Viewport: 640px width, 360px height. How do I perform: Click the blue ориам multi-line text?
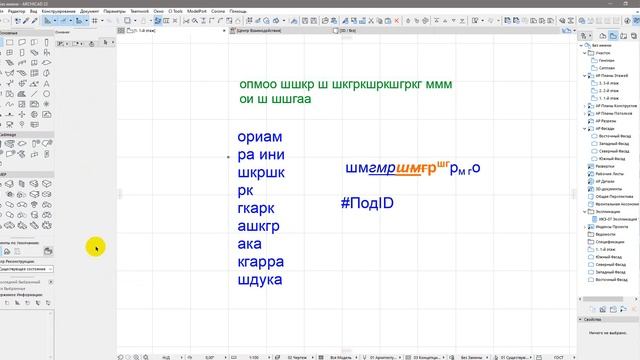coord(261,208)
